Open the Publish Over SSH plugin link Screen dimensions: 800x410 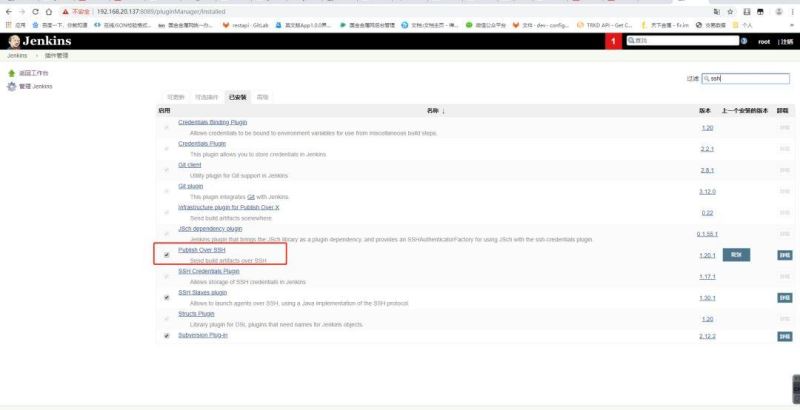(201, 249)
